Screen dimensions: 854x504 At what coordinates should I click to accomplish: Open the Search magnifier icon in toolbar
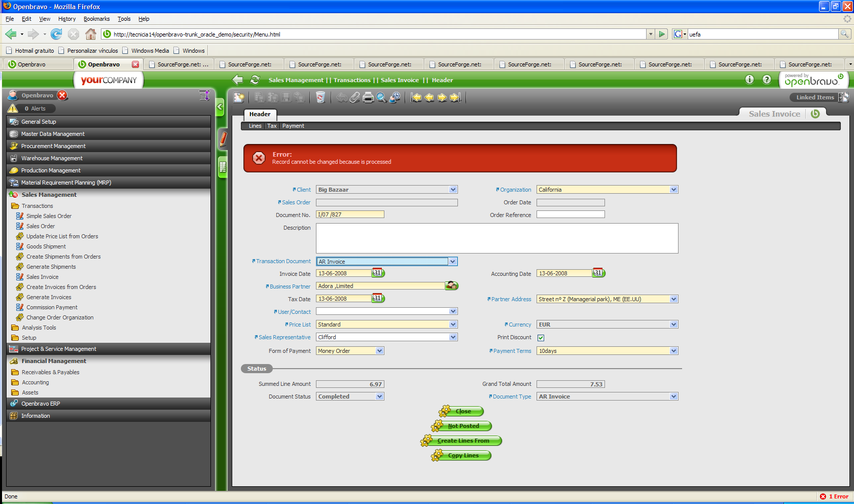click(x=381, y=97)
